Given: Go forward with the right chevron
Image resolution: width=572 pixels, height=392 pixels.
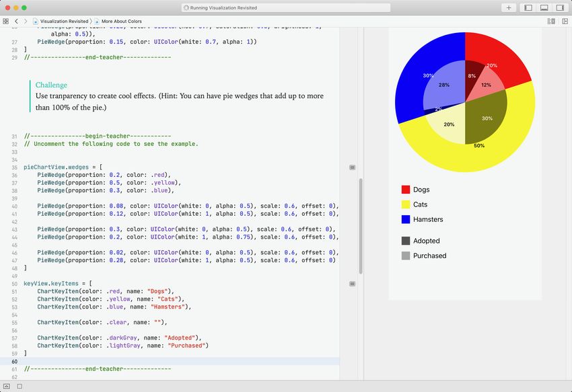Looking at the screenshot, I should [x=26, y=21].
